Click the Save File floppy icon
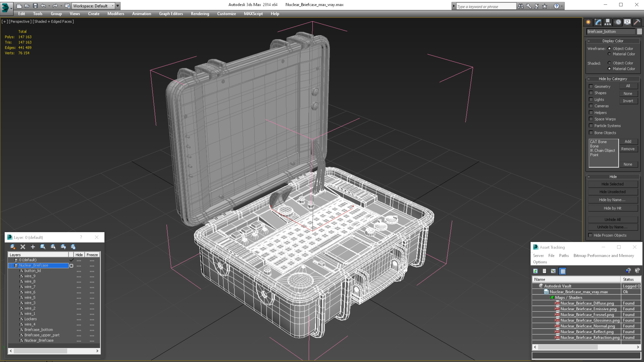 [x=35, y=6]
